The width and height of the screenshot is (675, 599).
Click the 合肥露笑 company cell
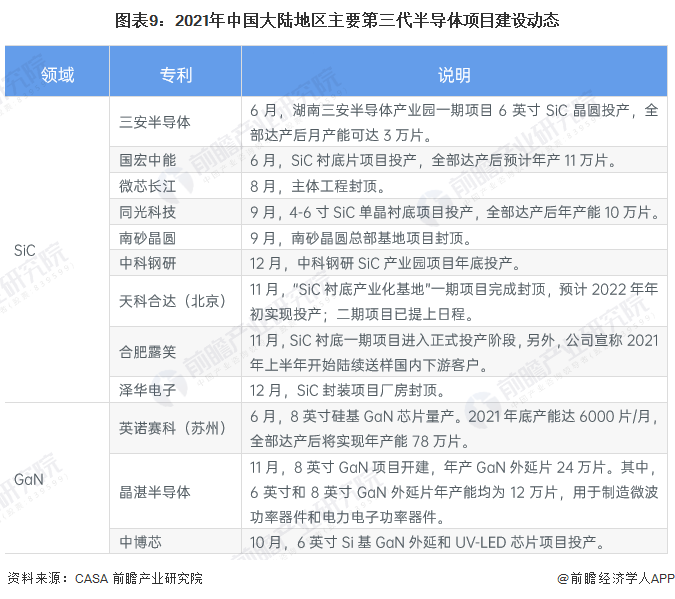148,351
